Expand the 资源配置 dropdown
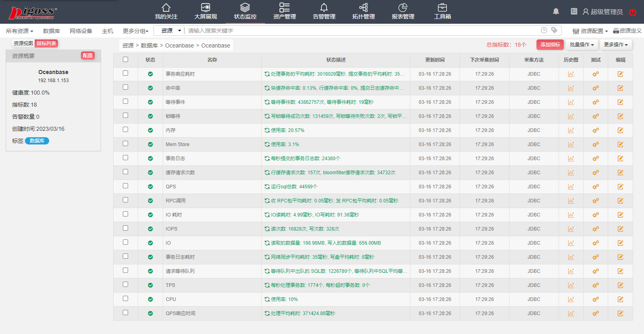644x334 pixels. pyautogui.click(x=590, y=31)
